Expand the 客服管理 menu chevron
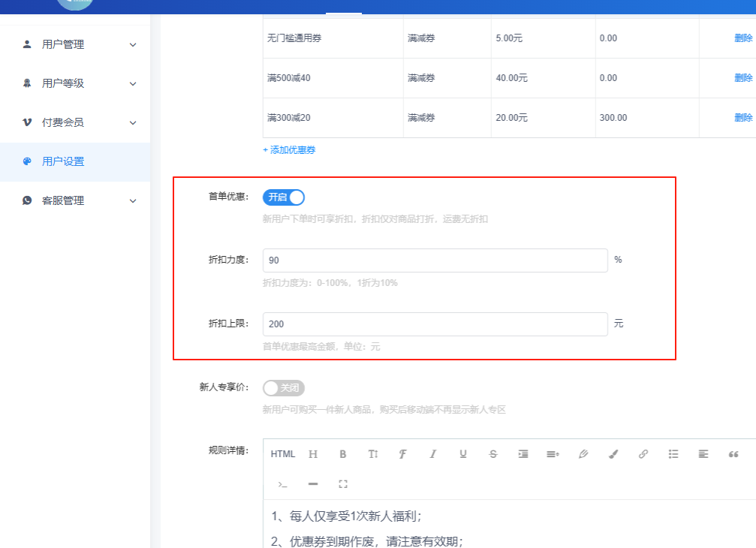The width and height of the screenshot is (756, 548). [x=133, y=201]
